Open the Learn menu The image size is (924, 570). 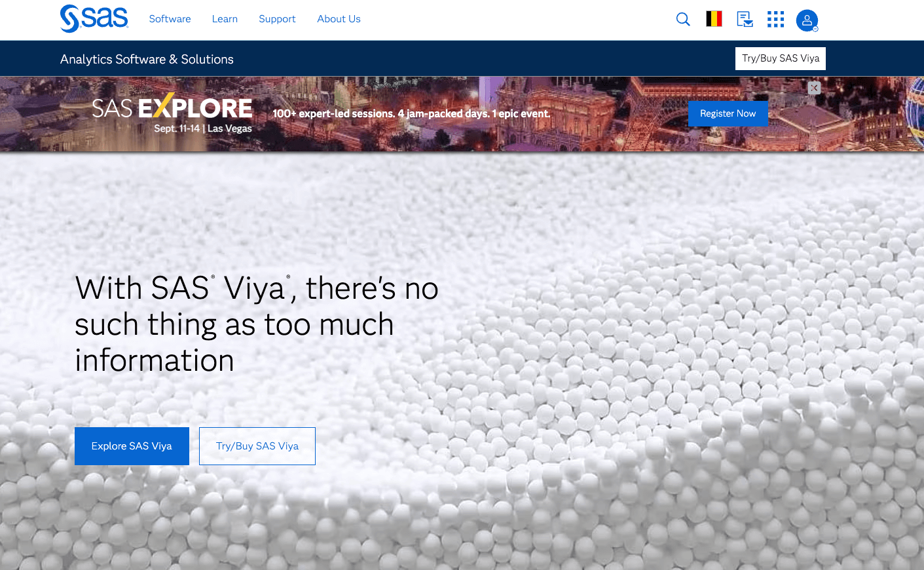(225, 19)
